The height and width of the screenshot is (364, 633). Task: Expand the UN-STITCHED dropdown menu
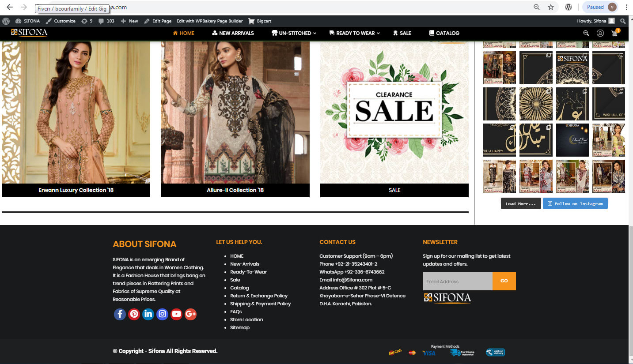294,33
